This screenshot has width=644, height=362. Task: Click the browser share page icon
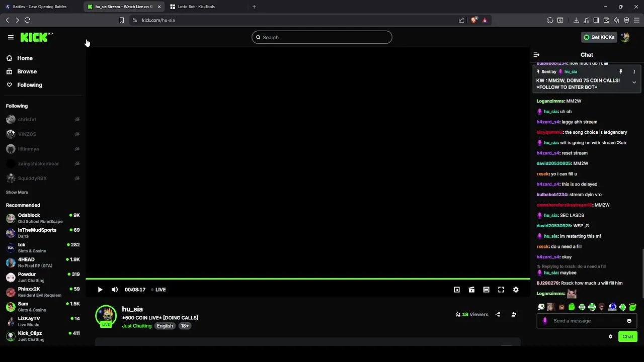pos(461,20)
